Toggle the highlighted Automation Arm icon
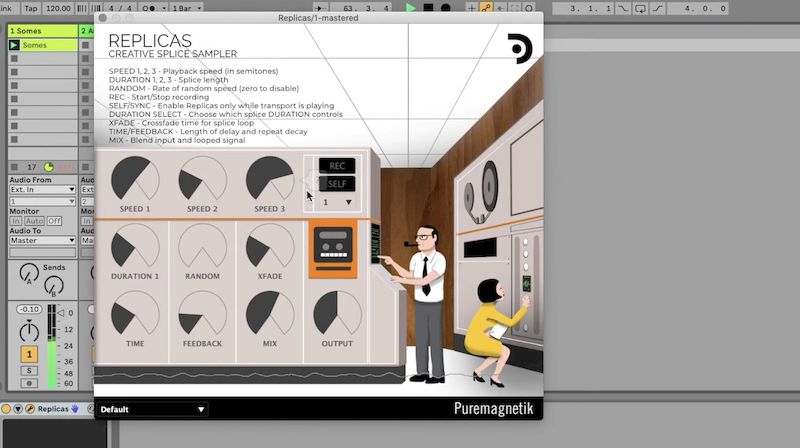 pyautogui.click(x=486, y=8)
